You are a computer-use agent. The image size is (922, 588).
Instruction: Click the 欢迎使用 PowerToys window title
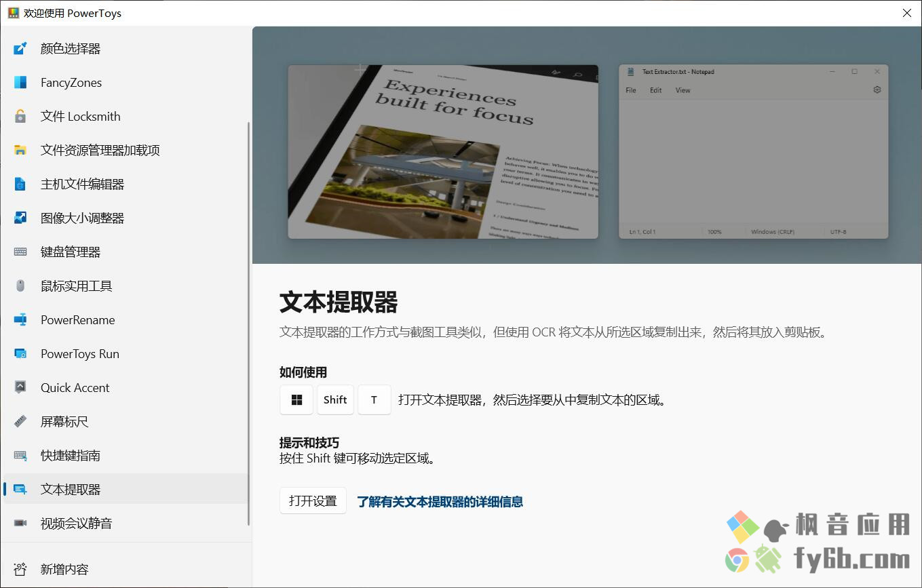point(73,13)
